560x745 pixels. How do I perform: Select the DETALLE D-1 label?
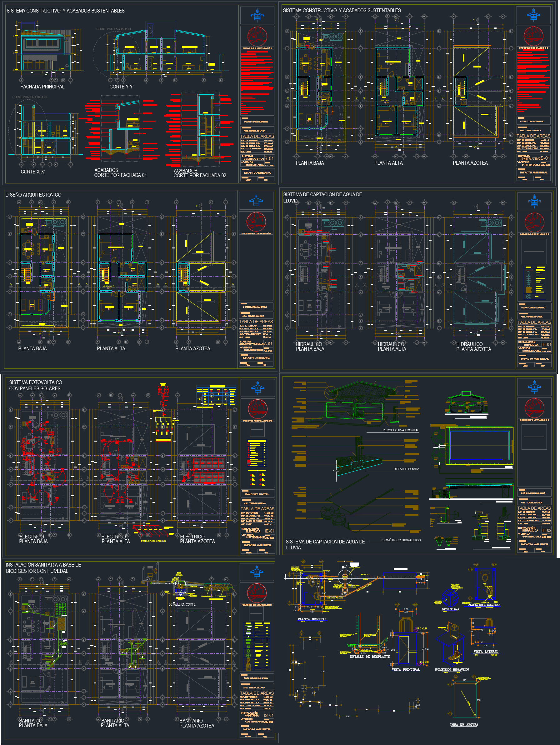tap(450, 609)
